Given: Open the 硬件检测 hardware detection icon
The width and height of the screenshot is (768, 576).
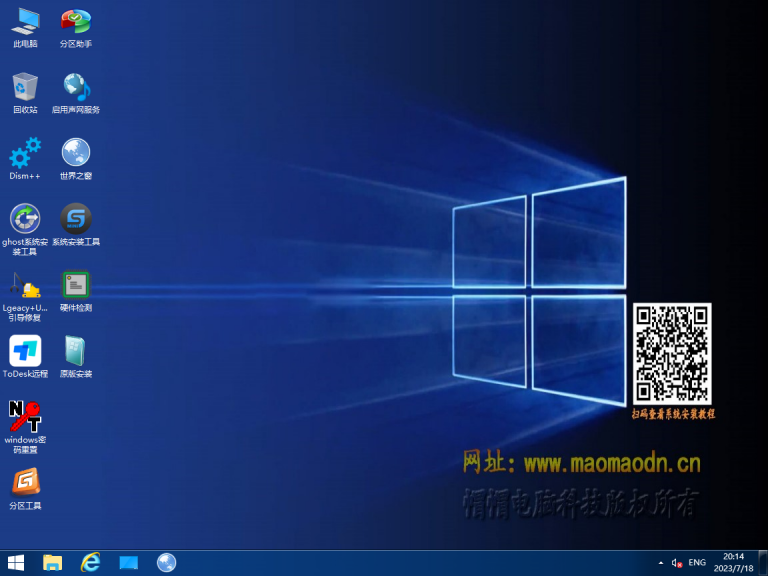Looking at the screenshot, I should click(x=76, y=291).
